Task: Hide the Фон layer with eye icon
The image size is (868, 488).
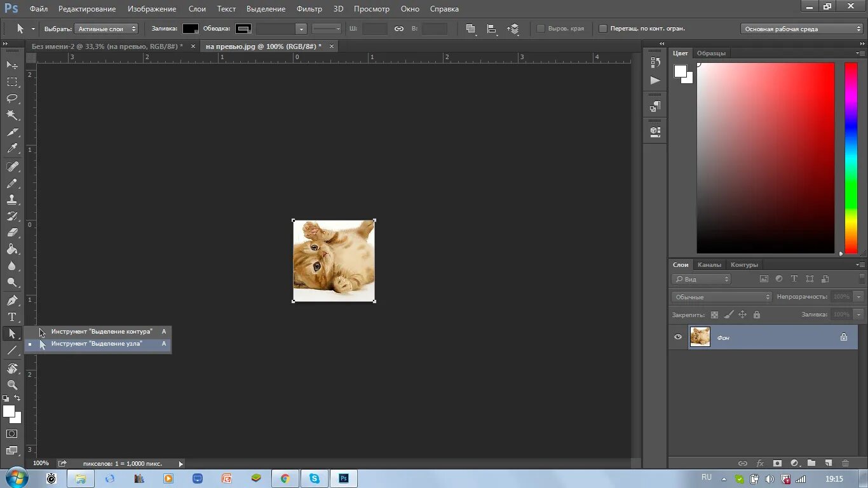Action: (x=678, y=337)
